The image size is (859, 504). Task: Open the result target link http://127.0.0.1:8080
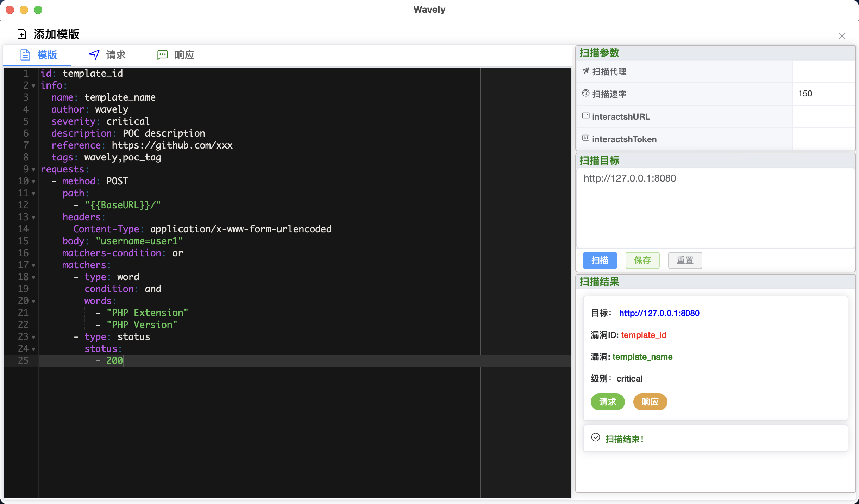point(659,313)
